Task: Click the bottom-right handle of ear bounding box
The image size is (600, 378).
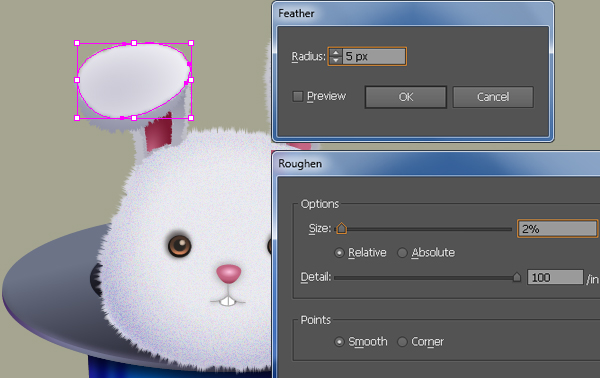Action: pyautogui.click(x=191, y=118)
